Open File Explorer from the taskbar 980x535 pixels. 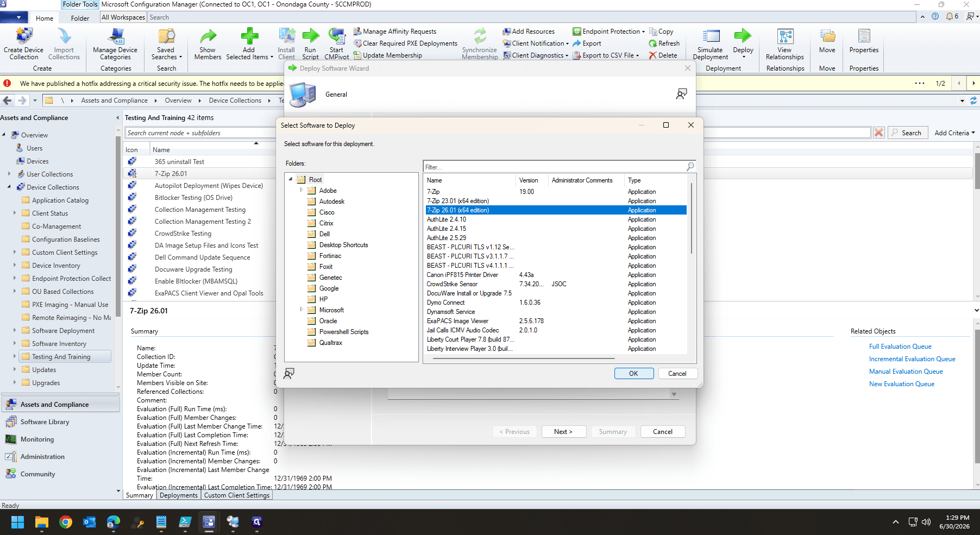coord(42,522)
